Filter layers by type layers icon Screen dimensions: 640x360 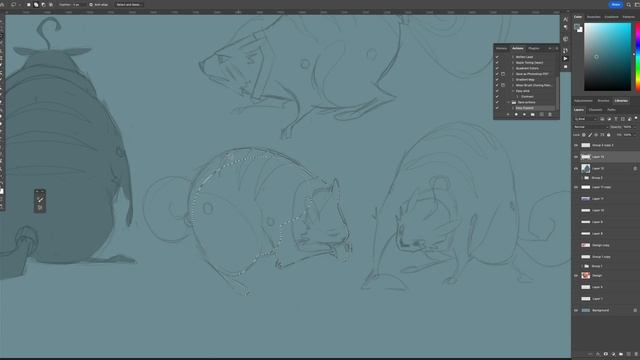[x=616, y=119]
